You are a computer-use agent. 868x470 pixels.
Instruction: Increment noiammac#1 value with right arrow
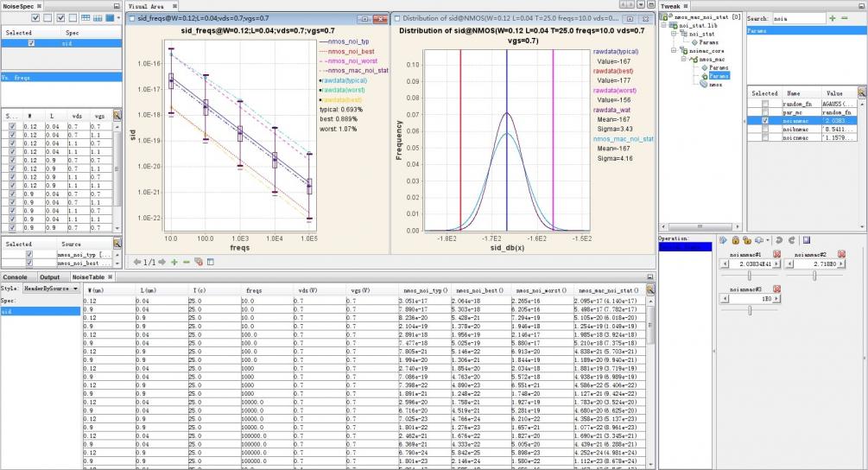click(x=776, y=264)
